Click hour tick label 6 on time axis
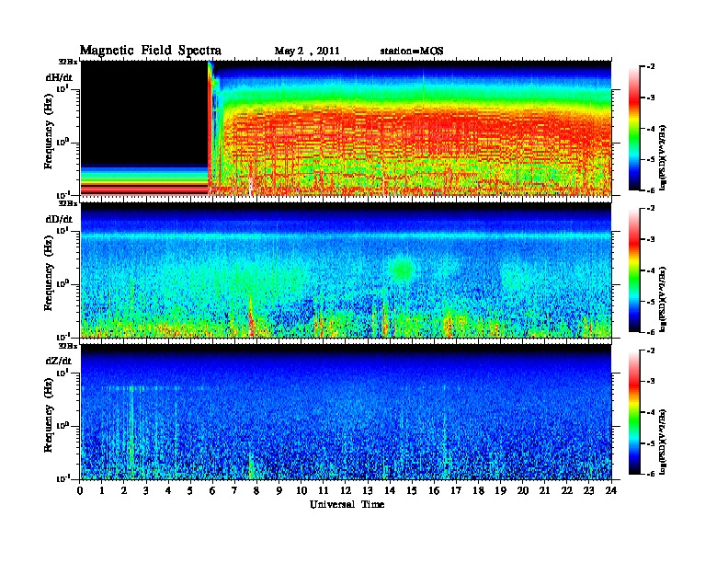Screen dimensions: 728x563 [x=212, y=491]
